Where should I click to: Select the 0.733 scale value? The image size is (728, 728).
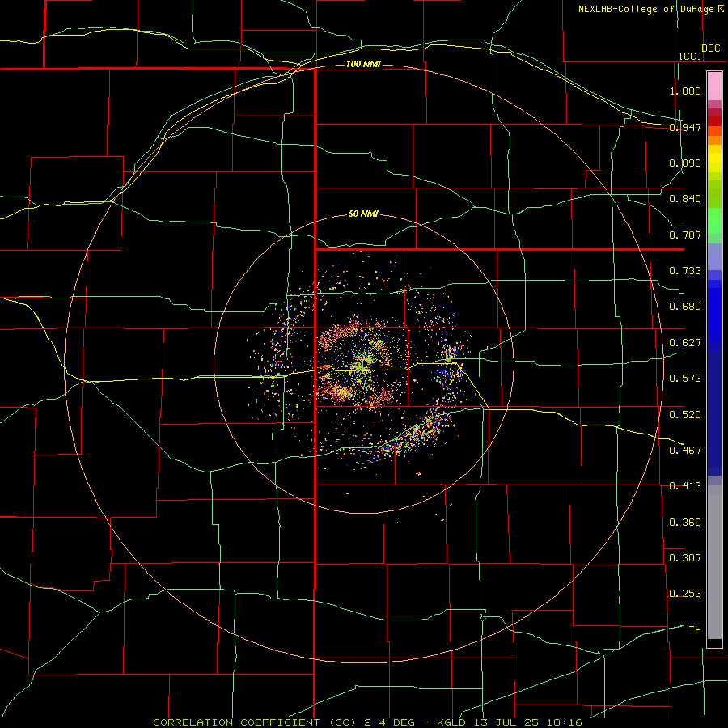(x=685, y=271)
